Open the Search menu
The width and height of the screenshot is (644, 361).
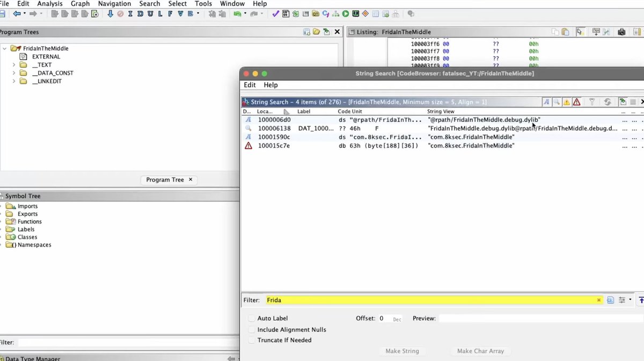[150, 4]
